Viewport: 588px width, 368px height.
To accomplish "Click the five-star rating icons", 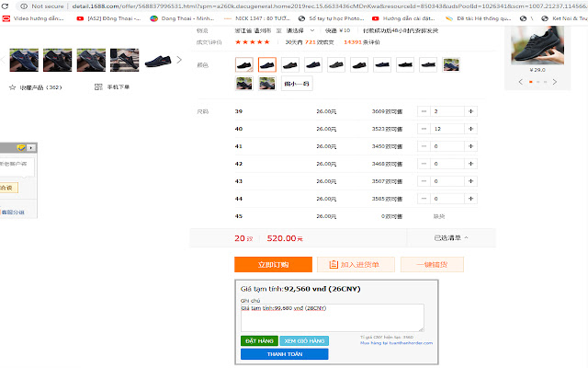I will (x=253, y=42).
